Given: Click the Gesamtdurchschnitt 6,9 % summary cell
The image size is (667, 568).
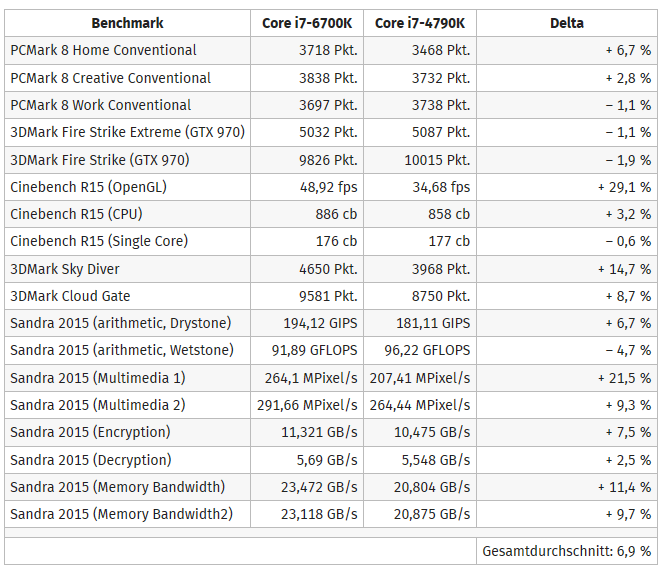Looking at the screenshot, I should point(566,551).
